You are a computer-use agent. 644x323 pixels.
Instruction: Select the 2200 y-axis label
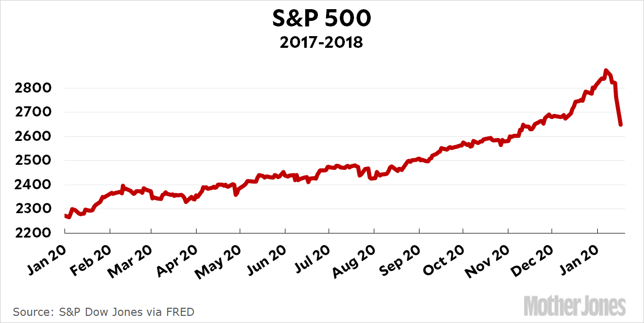pos(34,232)
